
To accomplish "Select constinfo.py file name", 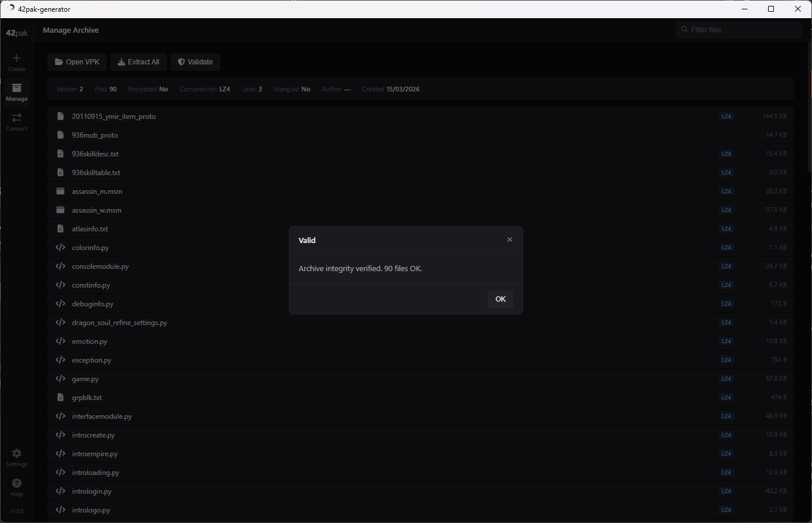I will (x=91, y=285).
